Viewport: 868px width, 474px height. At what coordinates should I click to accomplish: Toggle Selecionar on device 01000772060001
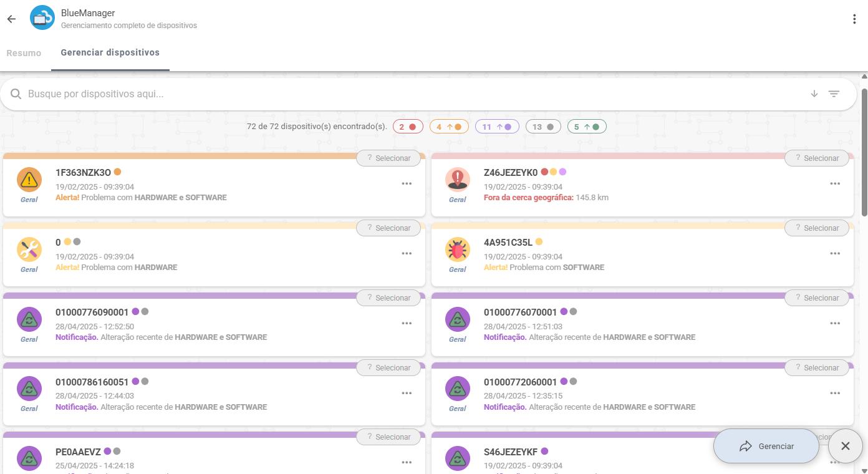tap(816, 368)
